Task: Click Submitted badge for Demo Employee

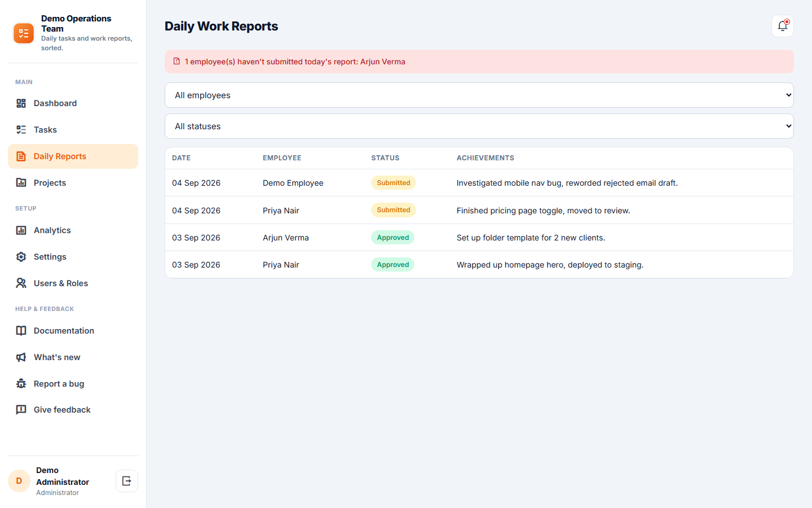Action: tap(394, 183)
